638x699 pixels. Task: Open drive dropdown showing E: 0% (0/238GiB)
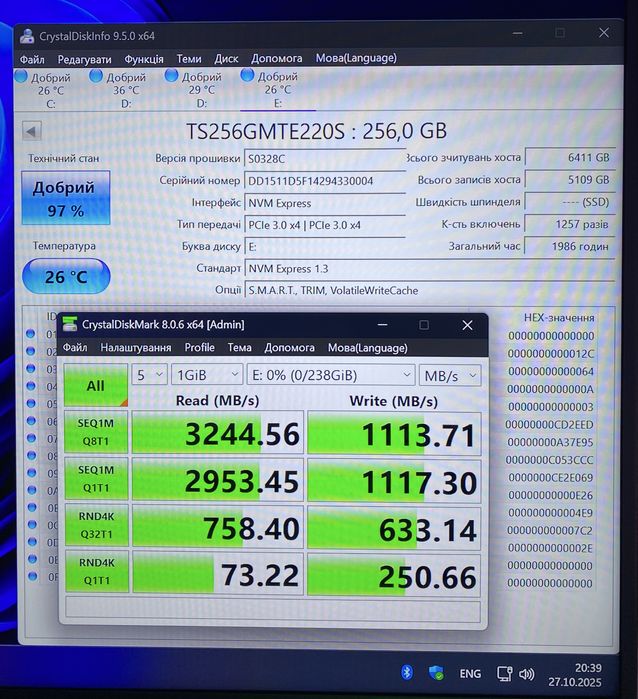coord(331,375)
